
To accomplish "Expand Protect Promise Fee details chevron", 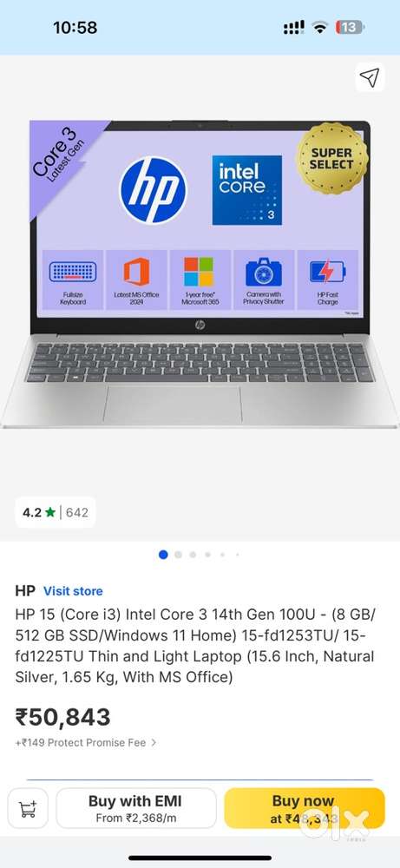I will (154, 742).
